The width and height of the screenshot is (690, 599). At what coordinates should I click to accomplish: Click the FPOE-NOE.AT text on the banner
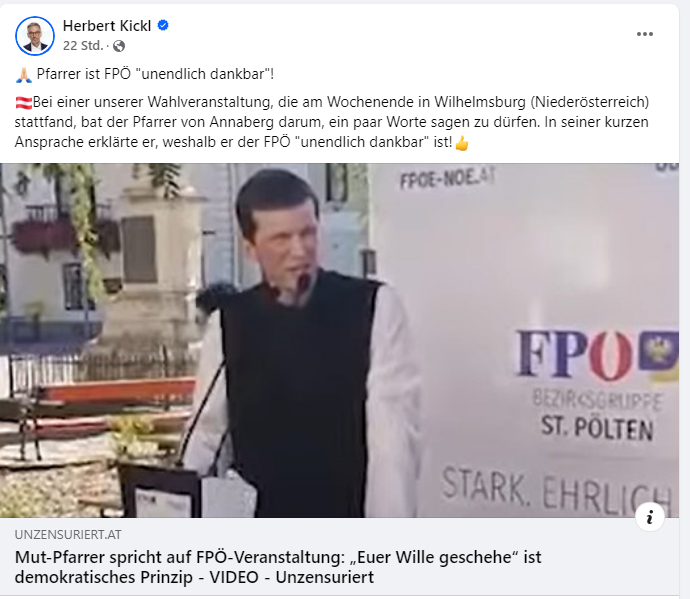pos(448,178)
